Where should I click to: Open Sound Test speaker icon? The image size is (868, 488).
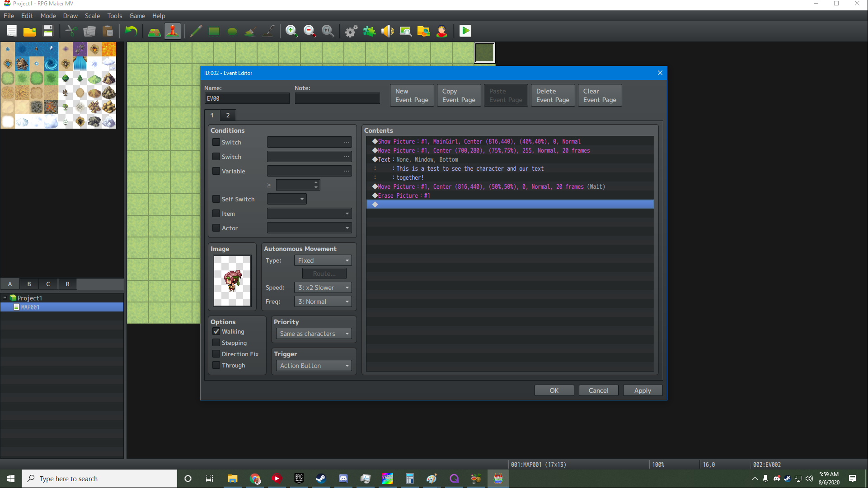387,31
